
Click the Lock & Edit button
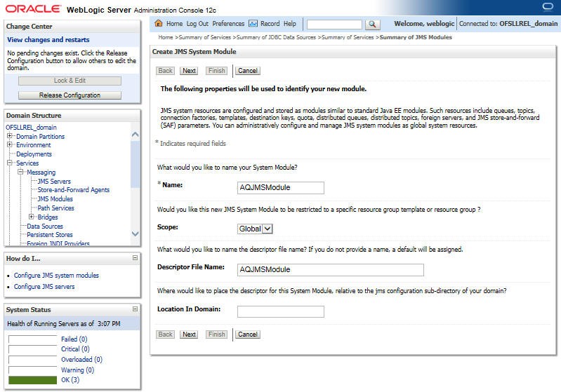point(70,81)
